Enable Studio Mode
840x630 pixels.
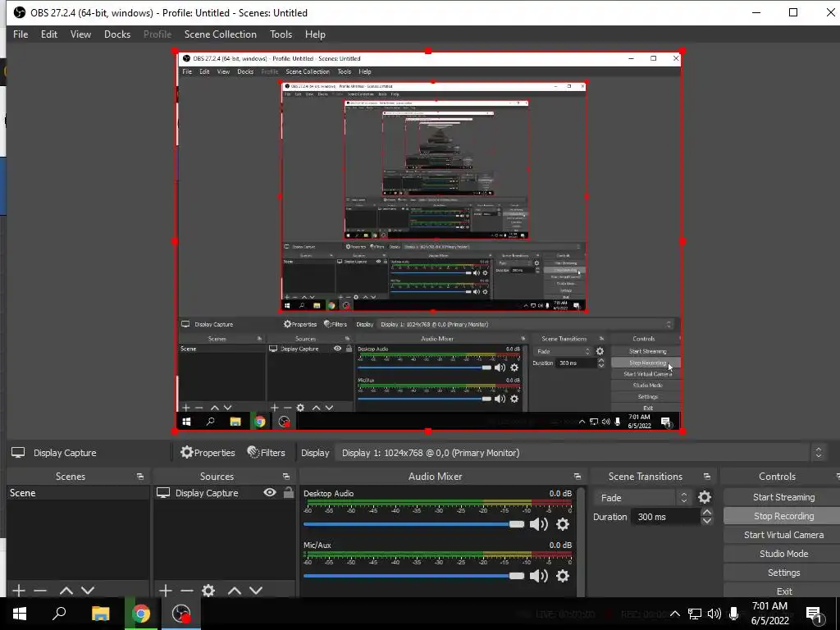pyautogui.click(x=783, y=554)
